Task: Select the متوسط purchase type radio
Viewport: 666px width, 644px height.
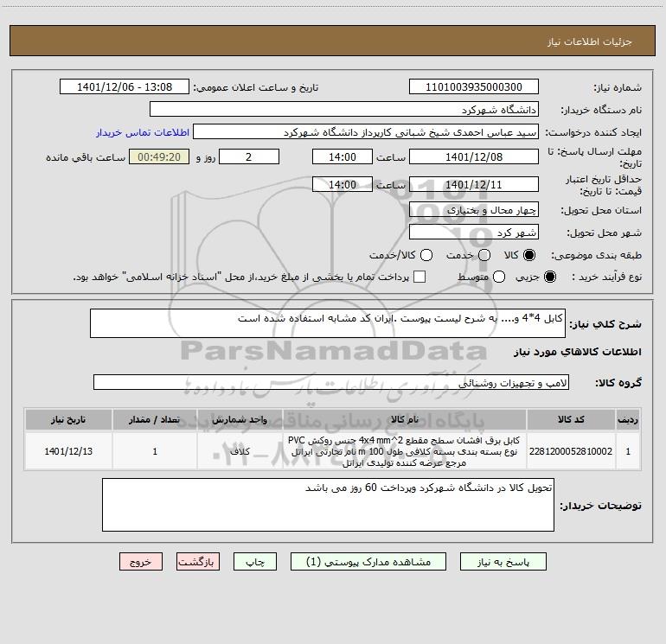Action: tap(499, 277)
